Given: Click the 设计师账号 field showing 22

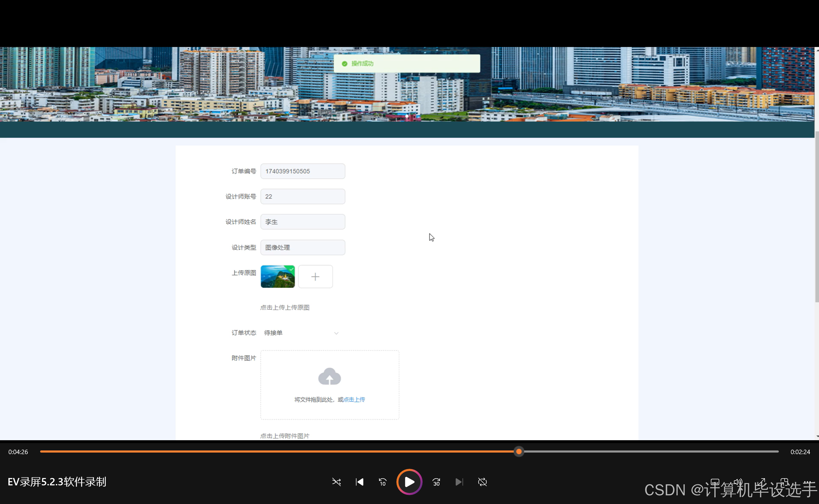Looking at the screenshot, I should coord(303,197).
